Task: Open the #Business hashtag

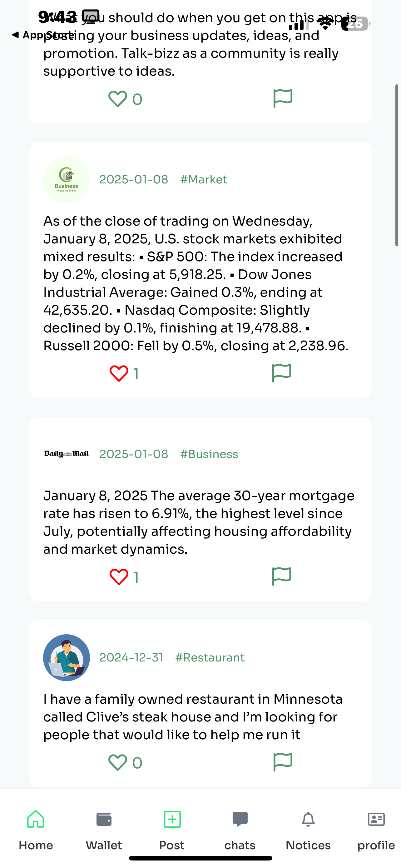Action: tap(209, 454)
